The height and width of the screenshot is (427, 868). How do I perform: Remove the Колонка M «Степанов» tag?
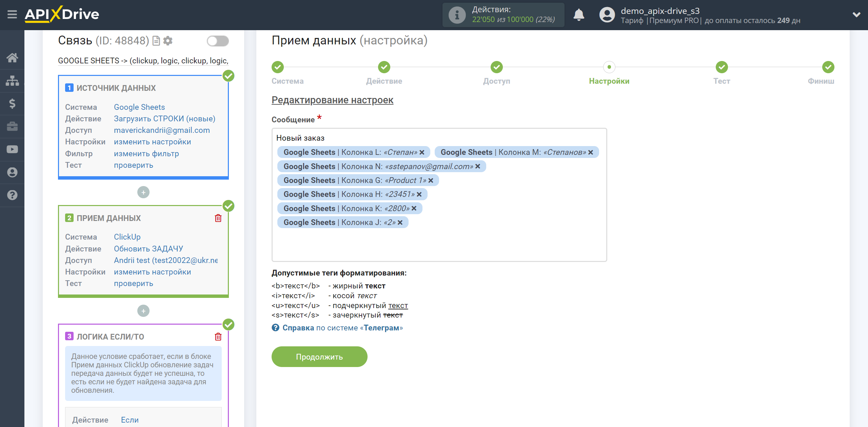coord(591,152)
